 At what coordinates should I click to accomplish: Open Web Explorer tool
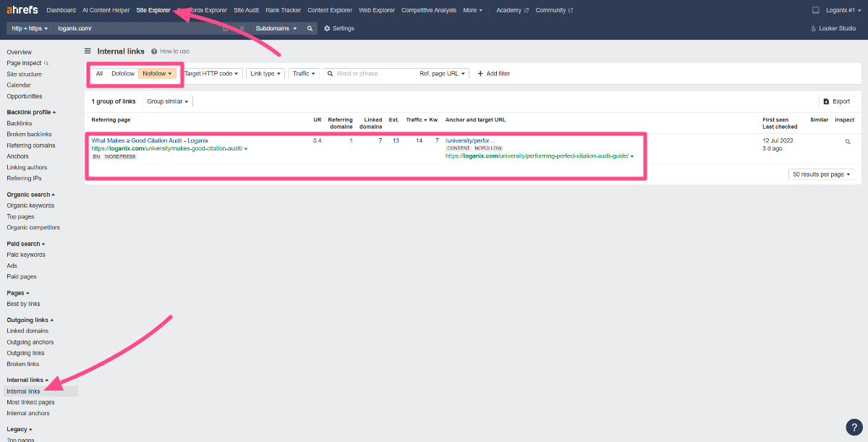pyautogui.click(x=377, y=10)
